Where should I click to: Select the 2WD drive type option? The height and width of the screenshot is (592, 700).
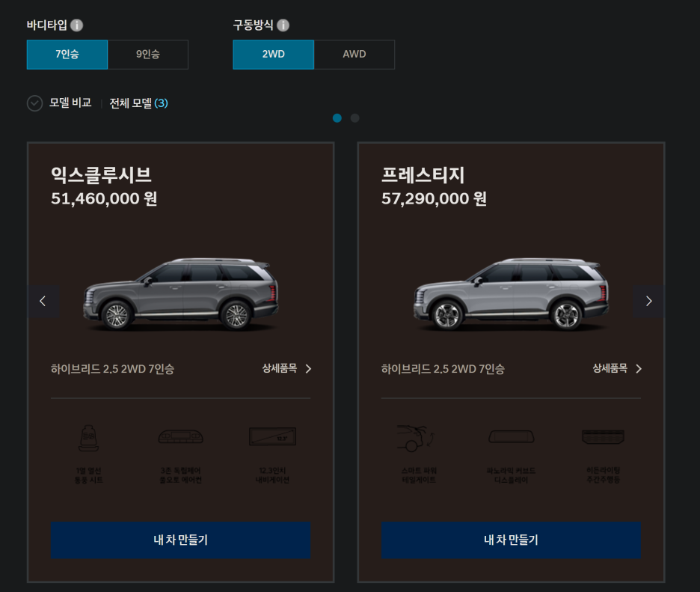point(273,55)
